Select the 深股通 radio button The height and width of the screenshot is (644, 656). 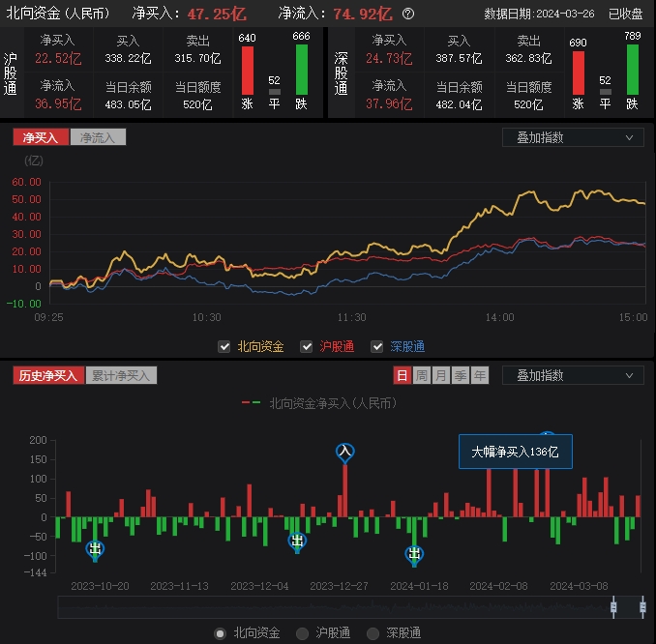click(373, 633)
